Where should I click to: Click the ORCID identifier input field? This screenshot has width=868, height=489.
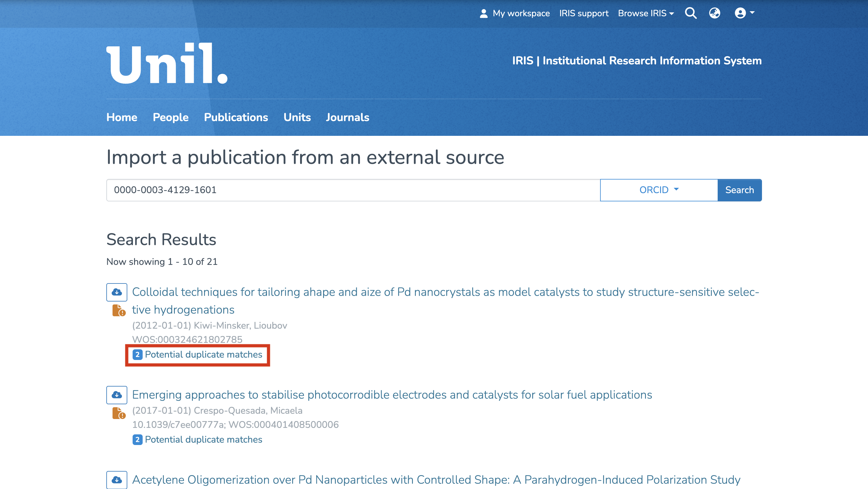[353, 190]
